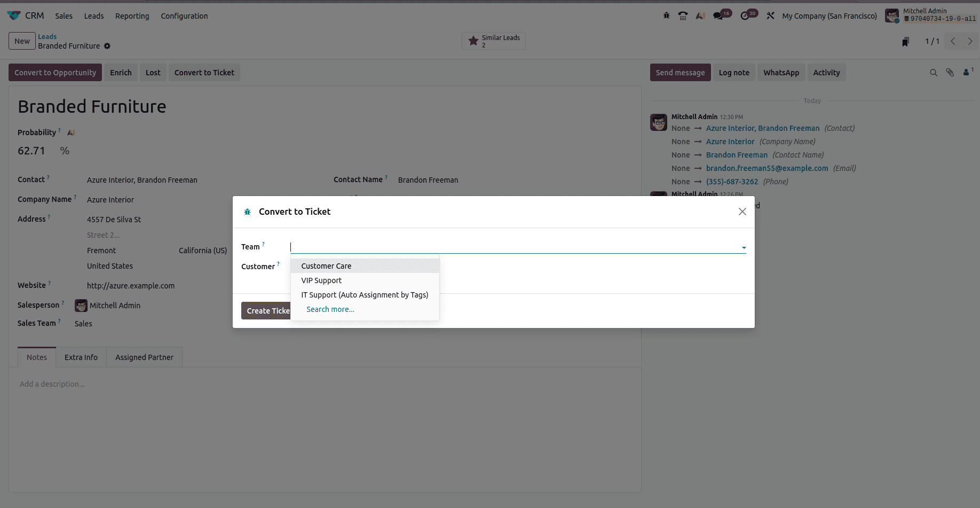
Task: Open the Discuss messages icon showing 16
Action: click(x=718, y=15)
